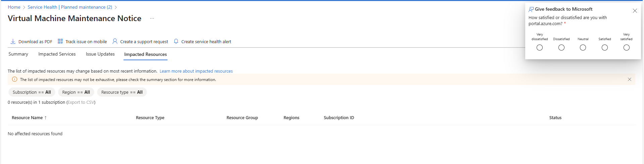The image size is (644, 164).
Task: Click the Download as PDF icon
Action: tap(13, 42)
